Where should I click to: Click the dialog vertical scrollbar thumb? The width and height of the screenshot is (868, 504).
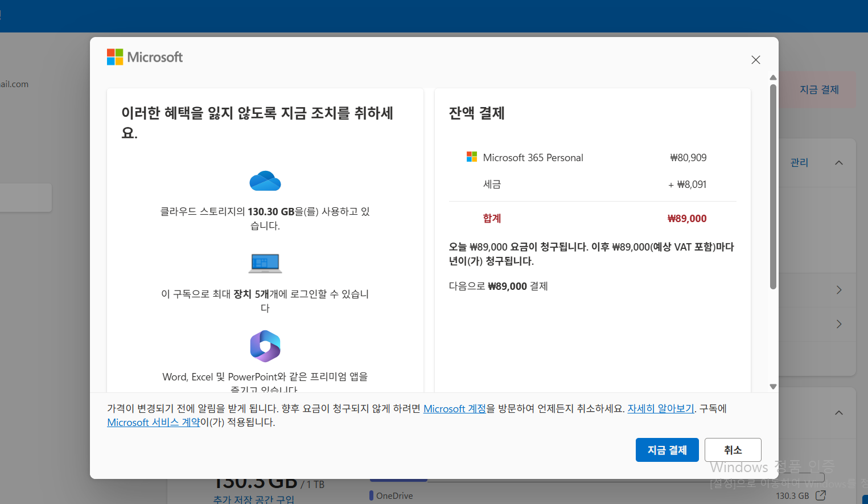[773, 187]
